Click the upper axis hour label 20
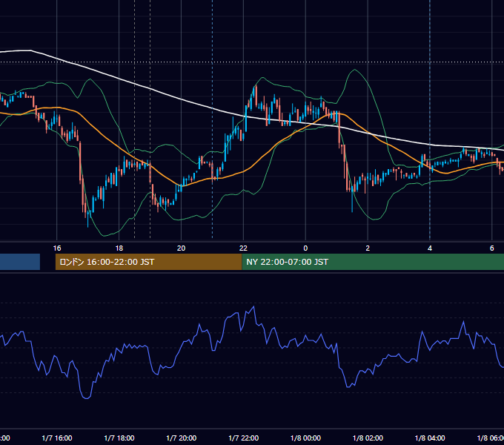 [182, 248]
